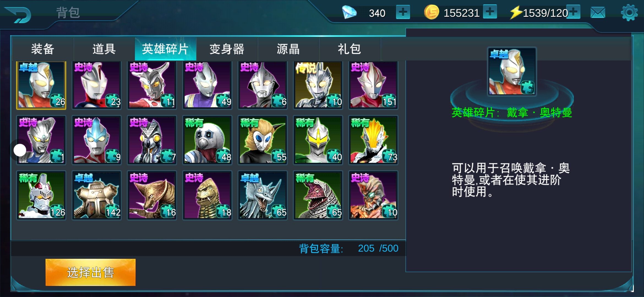The image size is (644, 297).
Task: Select the 传说 hero fragment with count 10
Action: tap(318, 85)
